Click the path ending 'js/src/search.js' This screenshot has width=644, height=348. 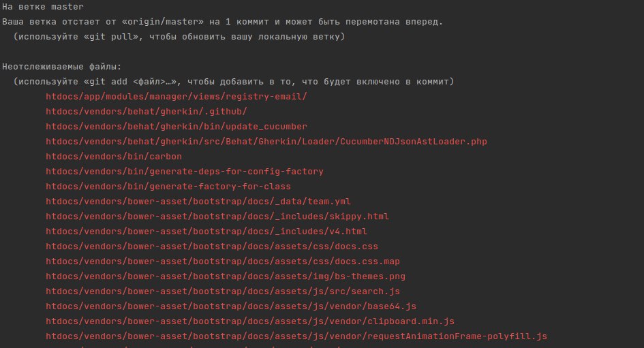click(223, 291)
